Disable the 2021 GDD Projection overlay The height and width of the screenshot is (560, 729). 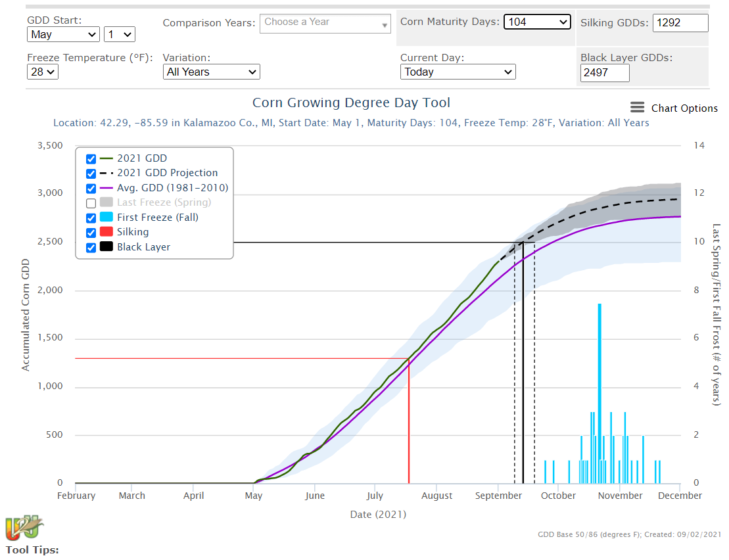click(x=90, y=173)
